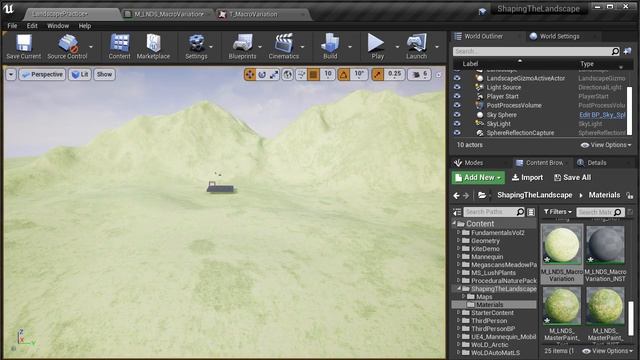The height and width of the screenshot is (360, 640).
Task: Click the Save Current toolbar icon
Action: (x=24, y=47)
